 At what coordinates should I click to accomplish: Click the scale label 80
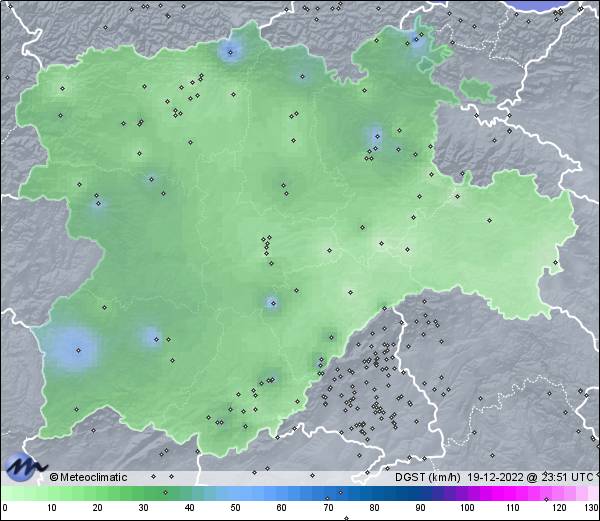[x=374, y=508]
